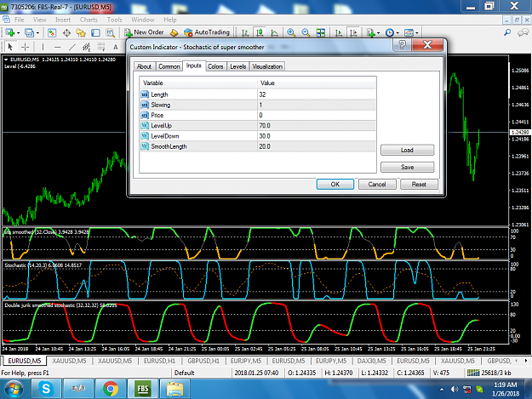Toggle the Terminal panel icon
The width and height of the screenshot is (532, 399).
[x=95, y=32]
